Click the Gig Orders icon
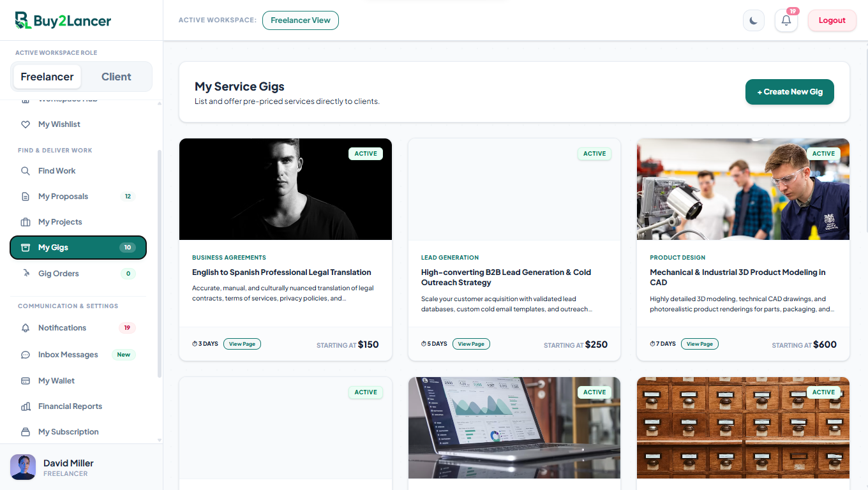868x490 pixels. coord(26,274)
